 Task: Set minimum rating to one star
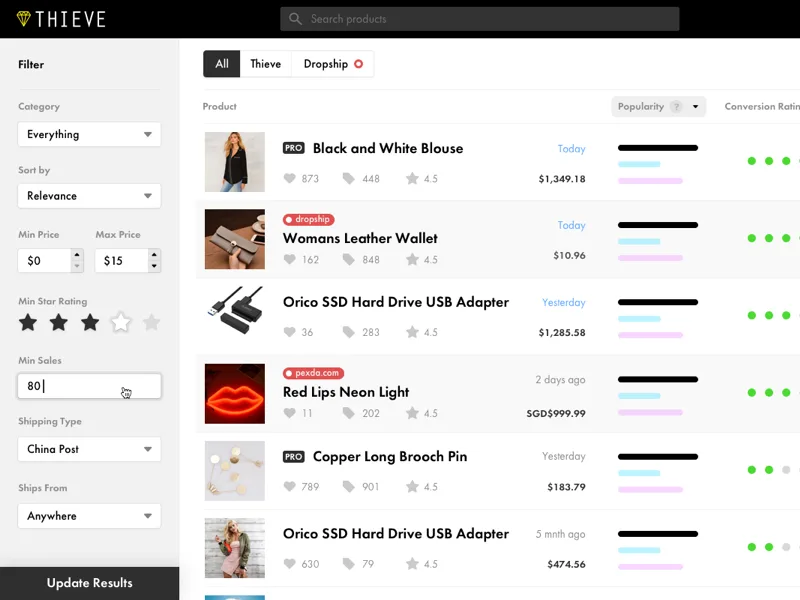coord(28,322)
